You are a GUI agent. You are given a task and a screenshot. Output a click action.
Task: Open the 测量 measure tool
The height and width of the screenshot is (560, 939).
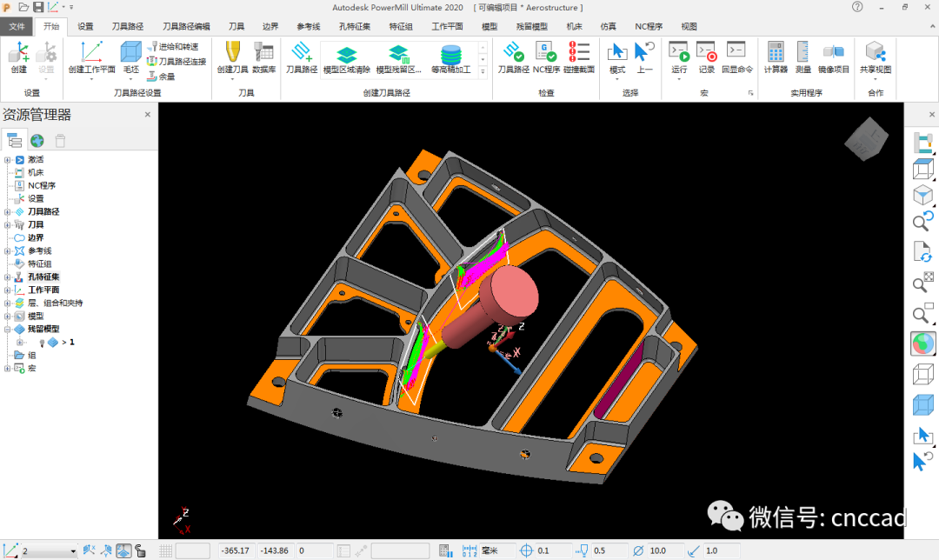point(803,57)
